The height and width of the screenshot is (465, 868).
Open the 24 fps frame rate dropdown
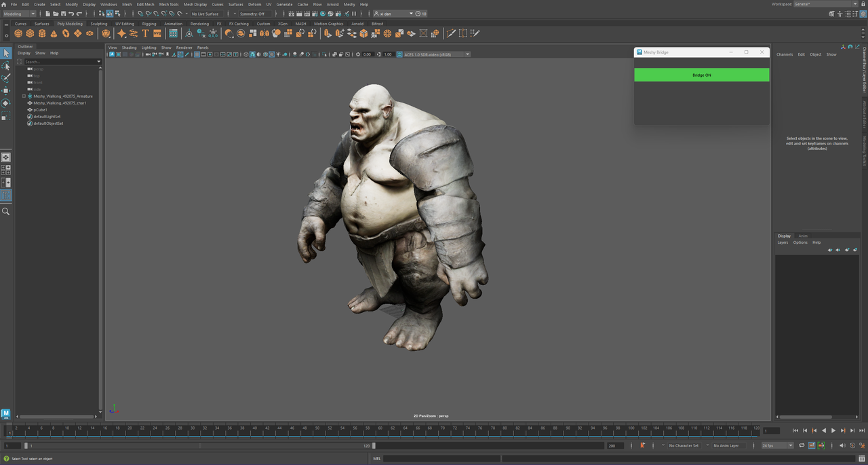point(777,445)
